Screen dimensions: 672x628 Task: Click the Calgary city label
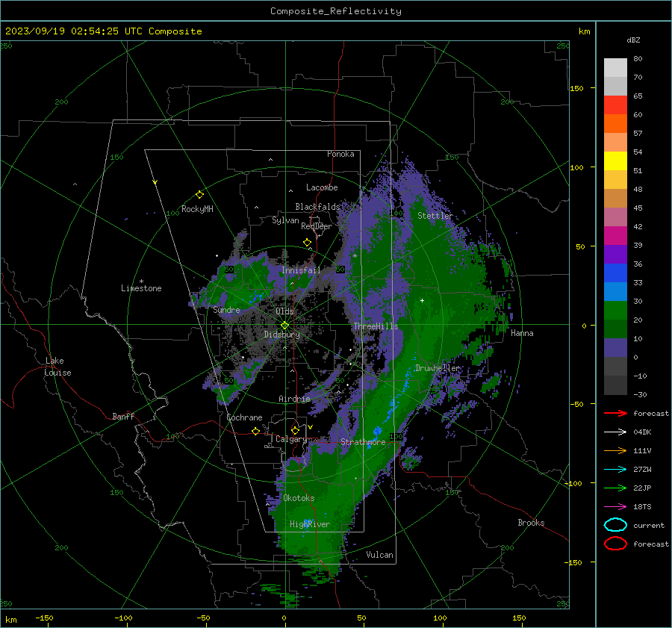tap(291, 439)
